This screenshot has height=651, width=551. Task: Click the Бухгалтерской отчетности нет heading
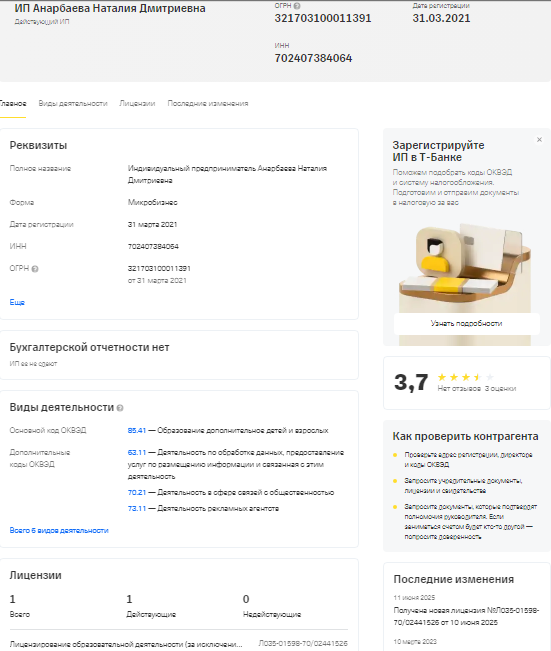coord(89,347)
